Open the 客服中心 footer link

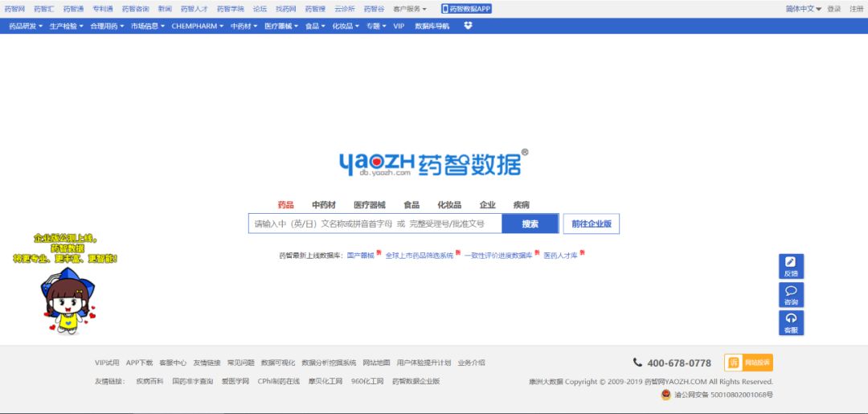173,363
